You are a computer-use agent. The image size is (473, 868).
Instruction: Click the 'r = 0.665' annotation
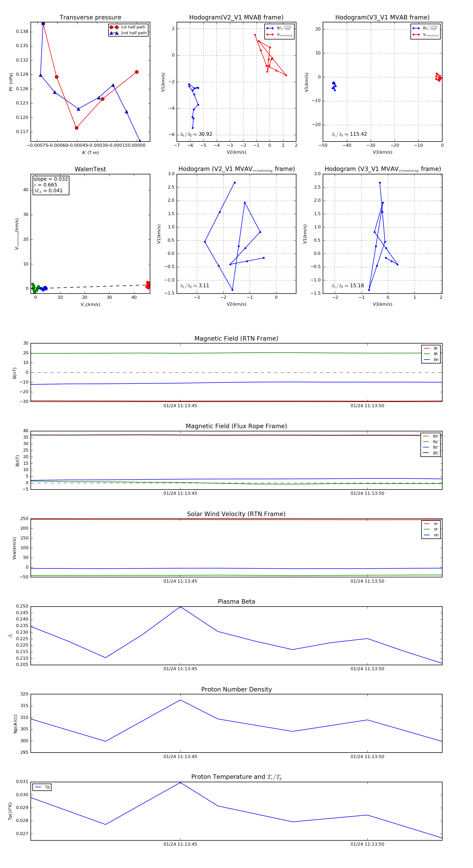coord(45,185)
